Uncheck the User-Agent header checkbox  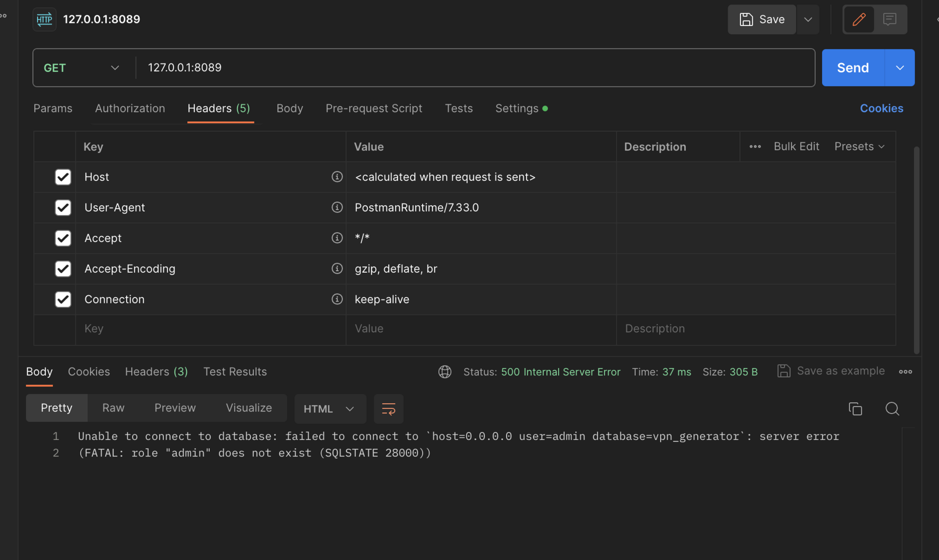click(x=63, y=208)
